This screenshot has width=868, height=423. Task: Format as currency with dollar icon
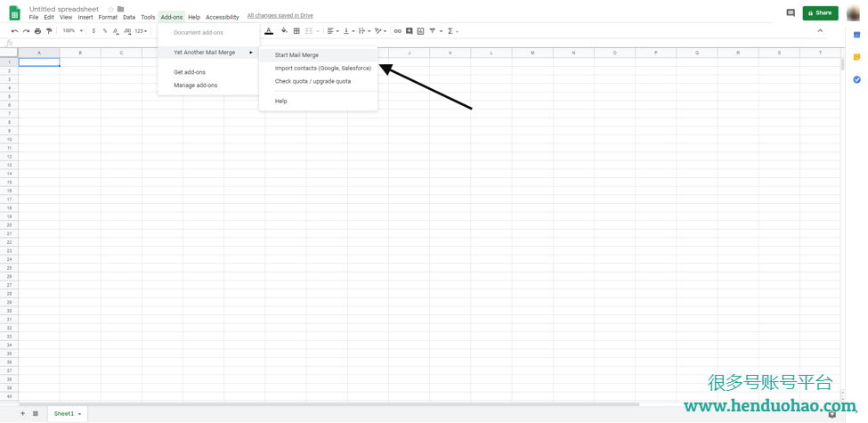(x=93, y=31)
